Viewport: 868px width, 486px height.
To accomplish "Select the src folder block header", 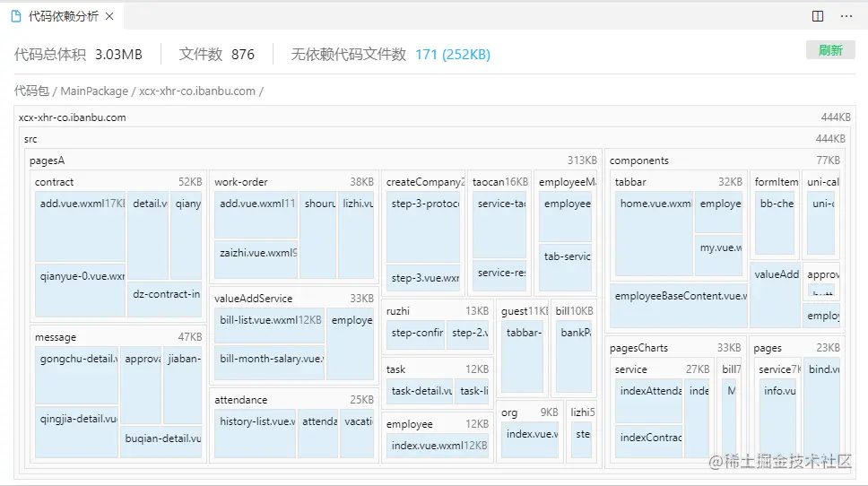I will click(435, 139).
